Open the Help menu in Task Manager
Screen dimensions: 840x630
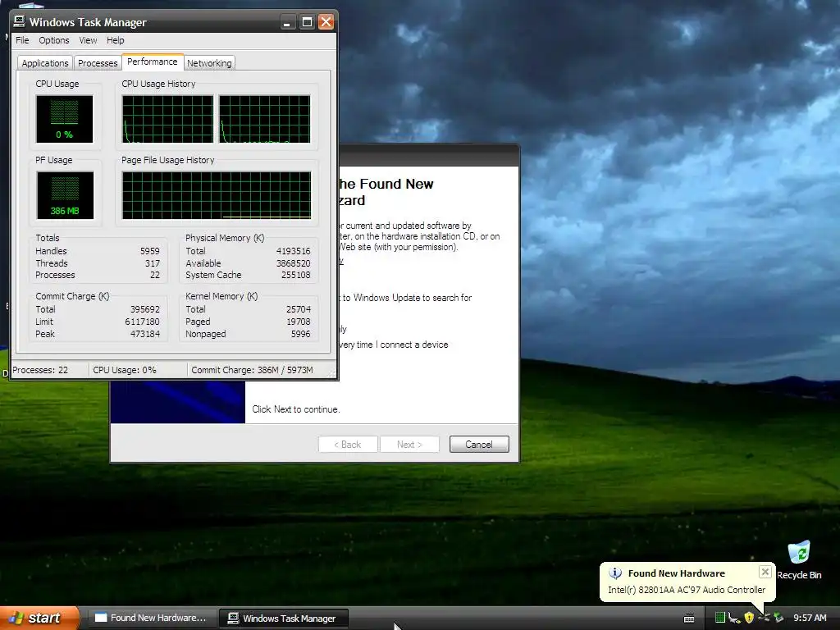[x=115, y=40]
